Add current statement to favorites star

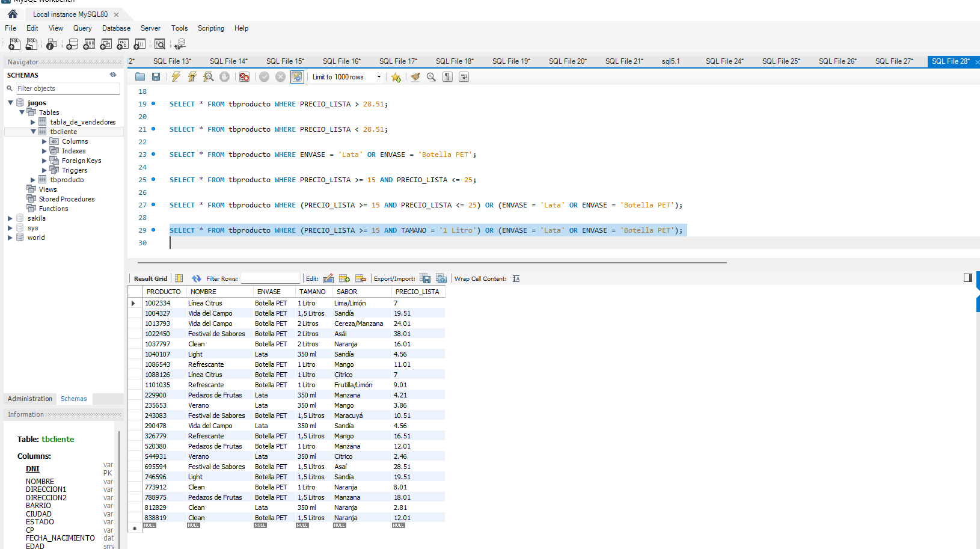396,77
